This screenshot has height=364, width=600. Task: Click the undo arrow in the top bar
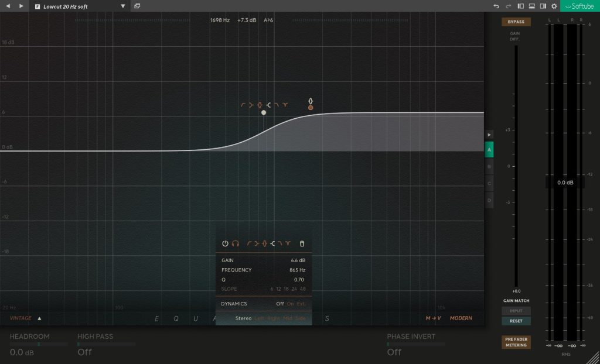496,6
